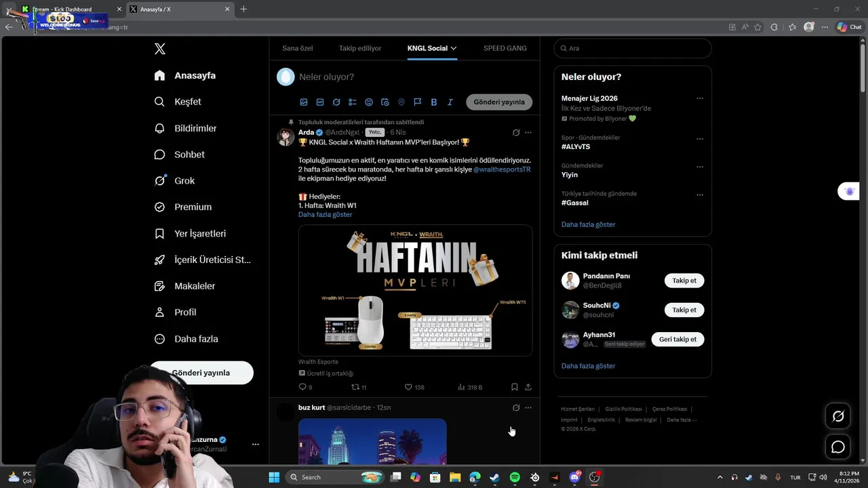Follow Pandanın Panı with Takip et
The width and height of the screenshot is (868, 488).
(x=684, y=281)
